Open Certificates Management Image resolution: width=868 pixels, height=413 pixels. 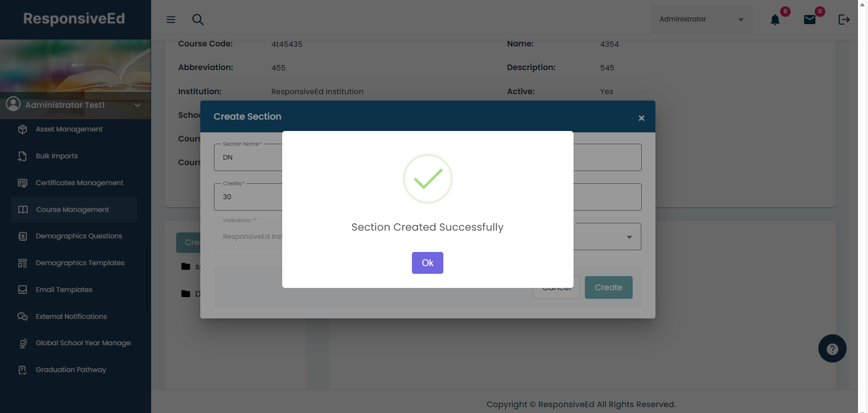click(80, 183)
